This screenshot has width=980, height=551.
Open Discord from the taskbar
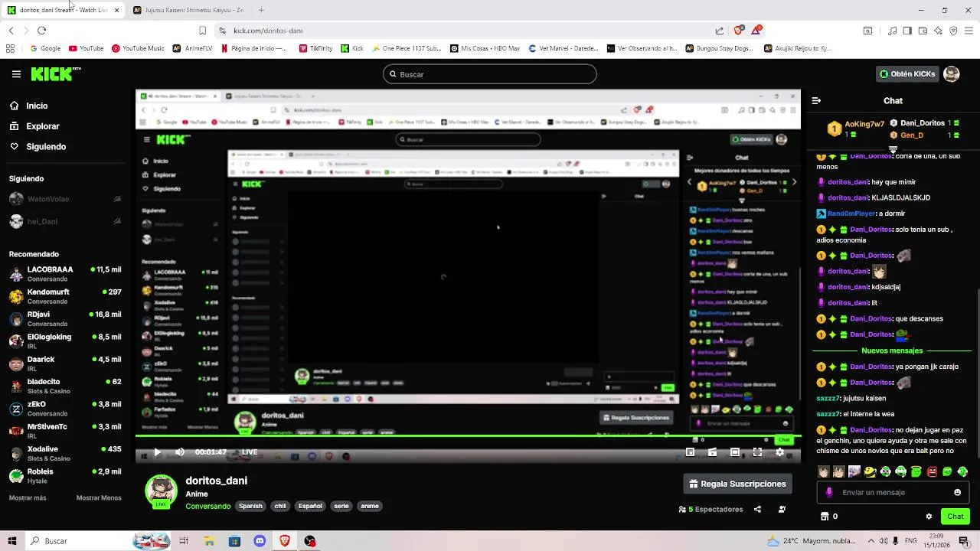click(x=260, y=541)
